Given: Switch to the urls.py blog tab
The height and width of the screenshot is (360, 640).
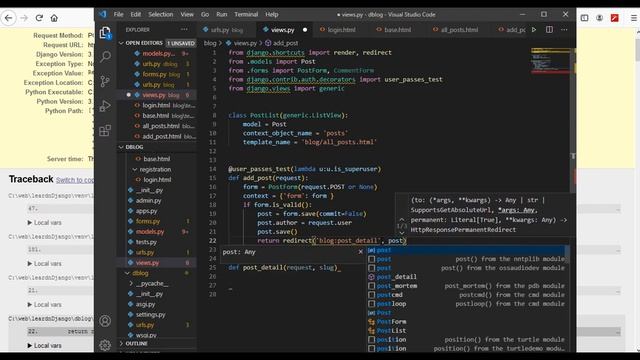Looking at the screenshot, I should (226, 30).
